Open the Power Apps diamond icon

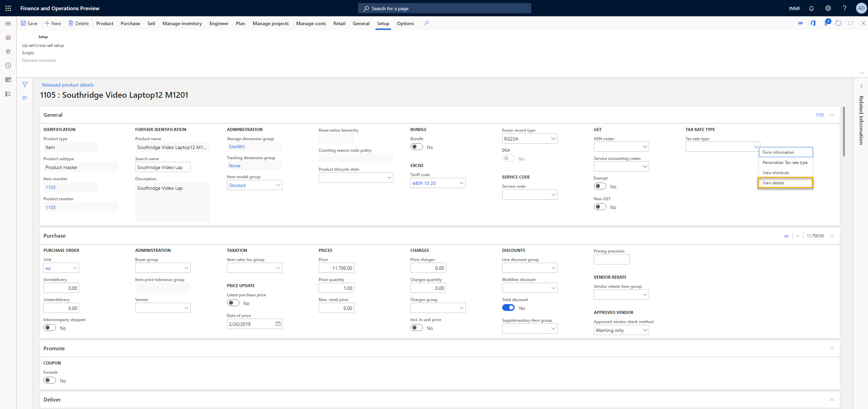tap(801, 23)
